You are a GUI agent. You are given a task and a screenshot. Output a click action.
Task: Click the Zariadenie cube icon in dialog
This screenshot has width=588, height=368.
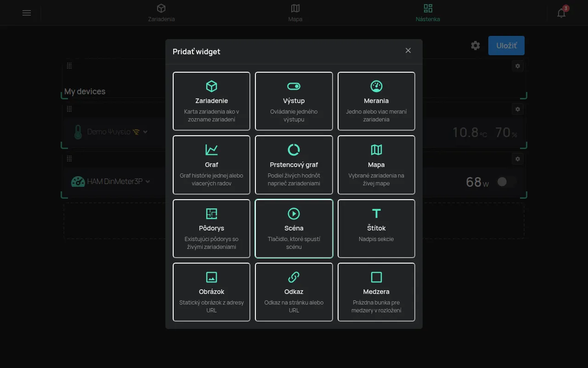pyautogui.click(x=211, y=86)
